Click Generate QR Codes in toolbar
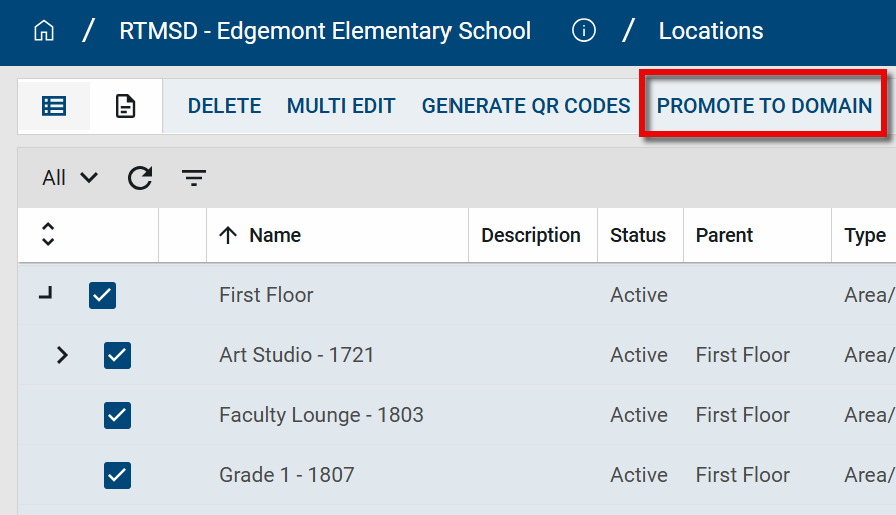Image resolution: width=896 pixels, height=515 pixels. [526, 106]
